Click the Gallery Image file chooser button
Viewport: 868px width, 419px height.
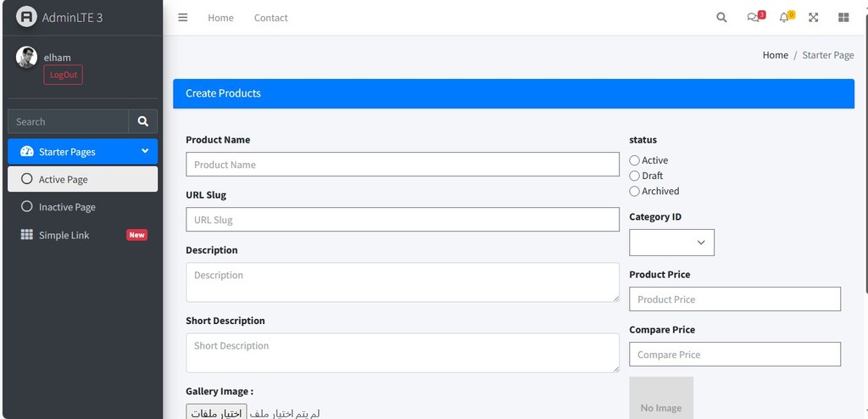[x=216, y=413]
